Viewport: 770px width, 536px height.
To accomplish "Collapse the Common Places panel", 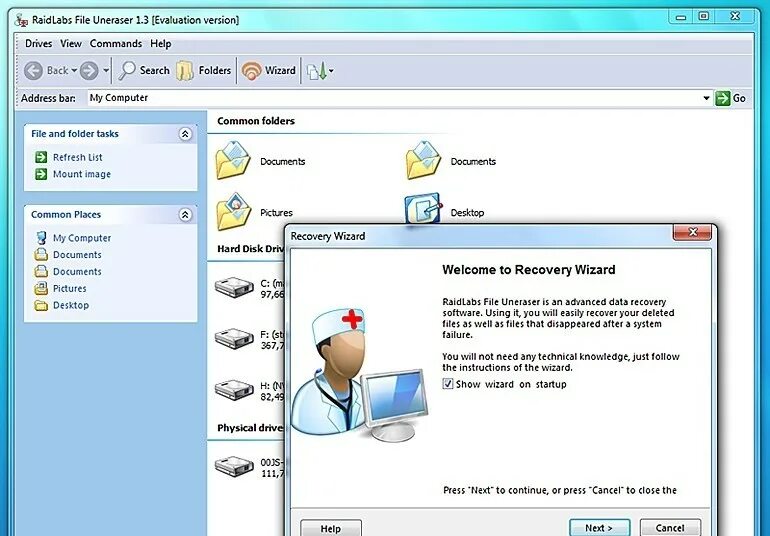I will coord(185,215).
